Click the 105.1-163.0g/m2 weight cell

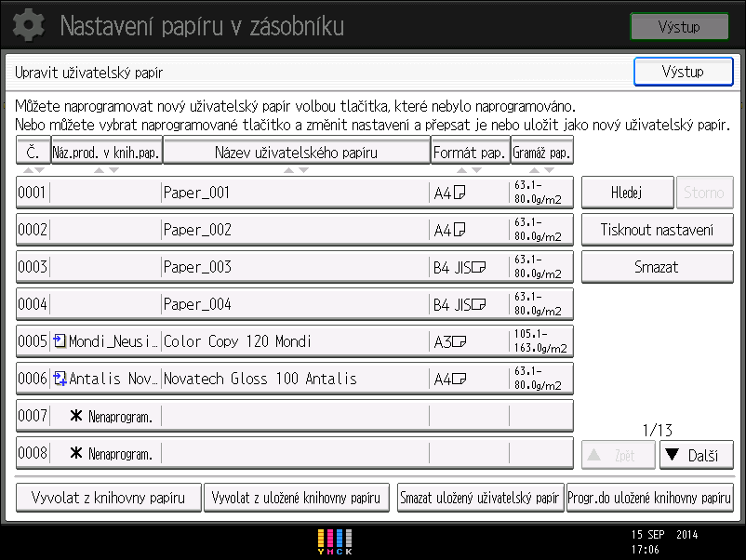540,341
